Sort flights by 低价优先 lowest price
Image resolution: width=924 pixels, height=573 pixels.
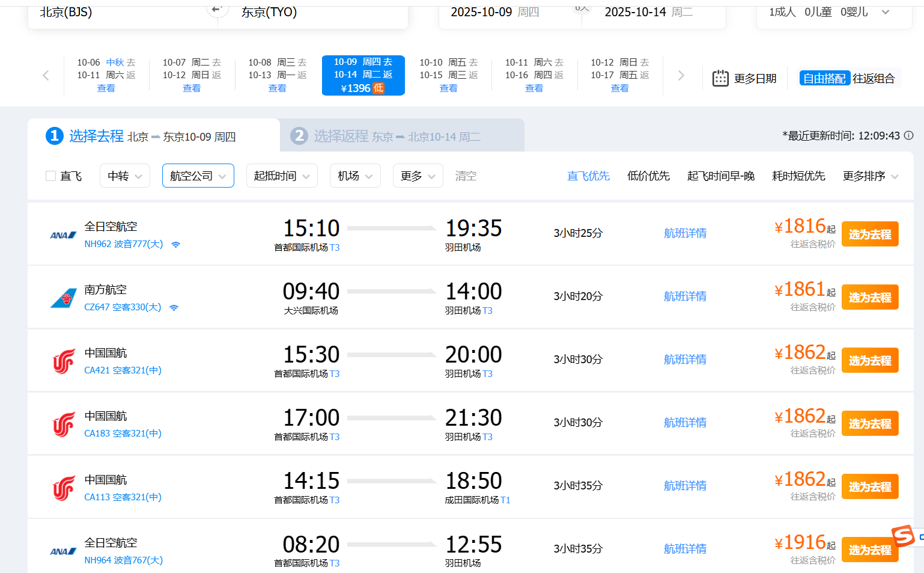[x=648, y=176]
